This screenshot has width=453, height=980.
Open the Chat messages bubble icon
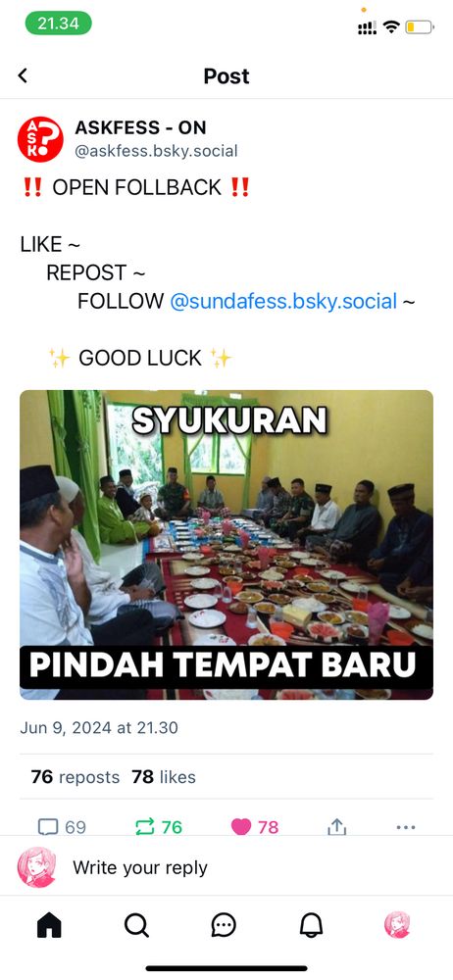[224, 925]
